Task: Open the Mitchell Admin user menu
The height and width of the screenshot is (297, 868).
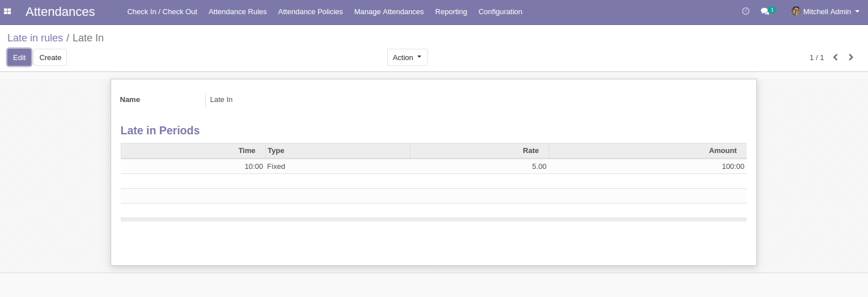Action: [x=831, y=12]
